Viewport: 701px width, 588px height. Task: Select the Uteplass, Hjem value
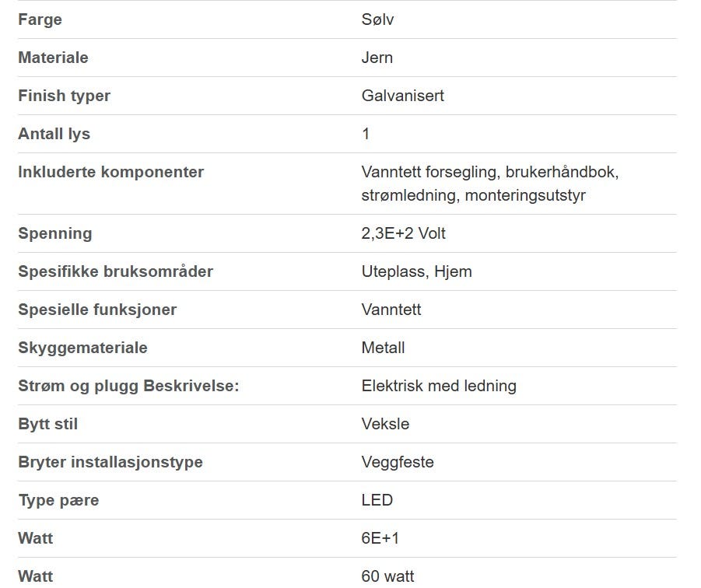pos(417,271)
